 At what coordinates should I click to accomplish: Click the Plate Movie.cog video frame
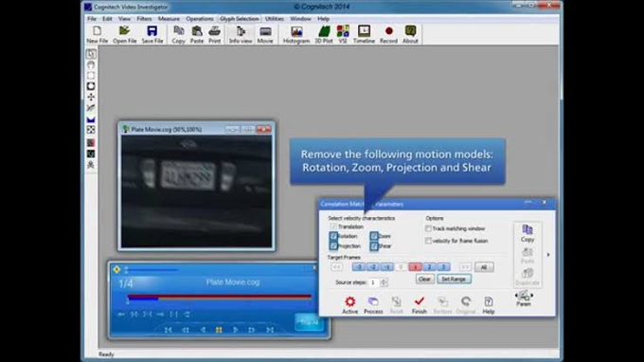pyautogui.click(x=196, y=191)
